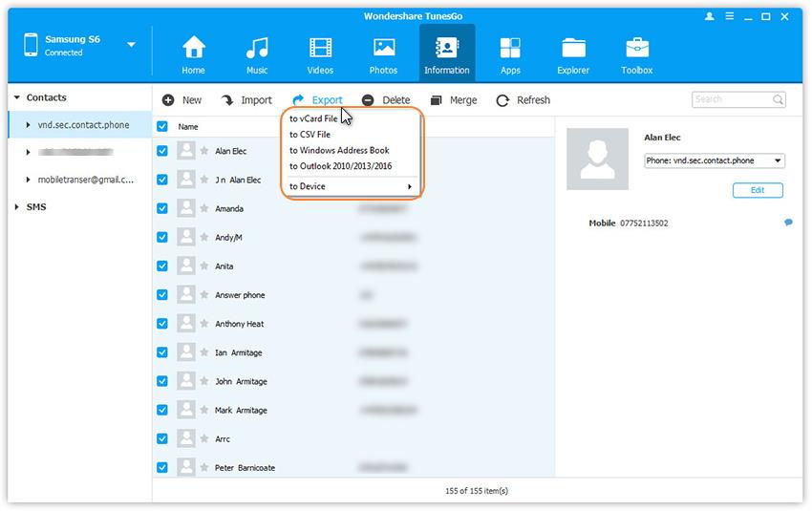Click the New contact button

point(182,100)
